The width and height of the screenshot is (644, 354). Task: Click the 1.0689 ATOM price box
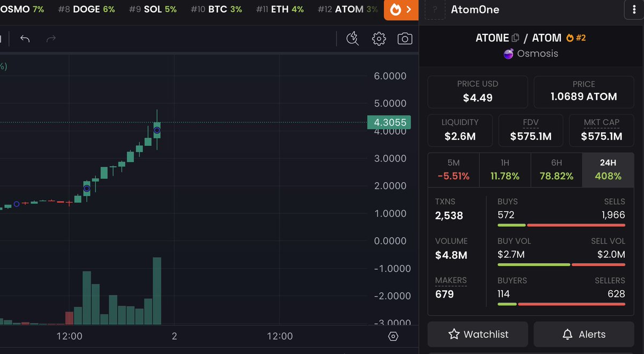(x=584, y=92)
